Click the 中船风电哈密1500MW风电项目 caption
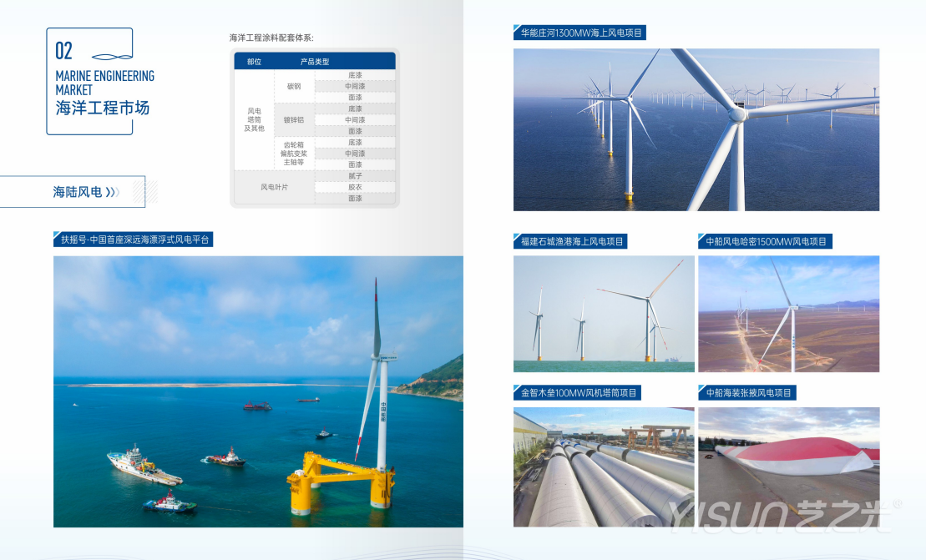 tap(766, 242)
